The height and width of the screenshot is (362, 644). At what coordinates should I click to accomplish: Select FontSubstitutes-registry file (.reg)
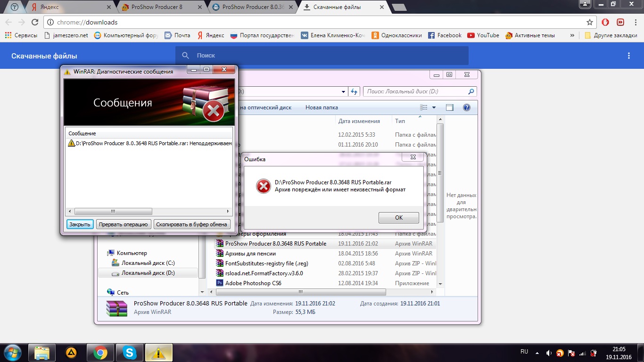point(266,263)
